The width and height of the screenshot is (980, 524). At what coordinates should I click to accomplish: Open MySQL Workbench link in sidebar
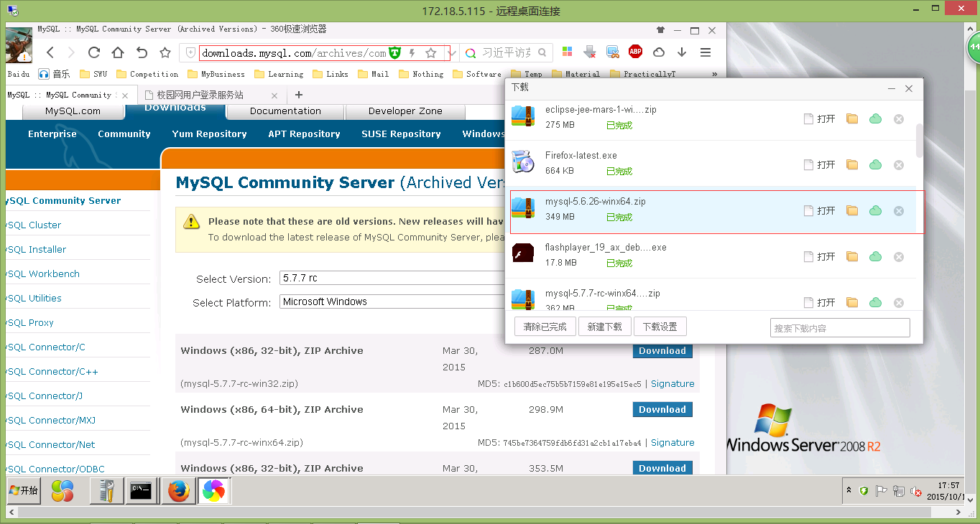[42, 273]
